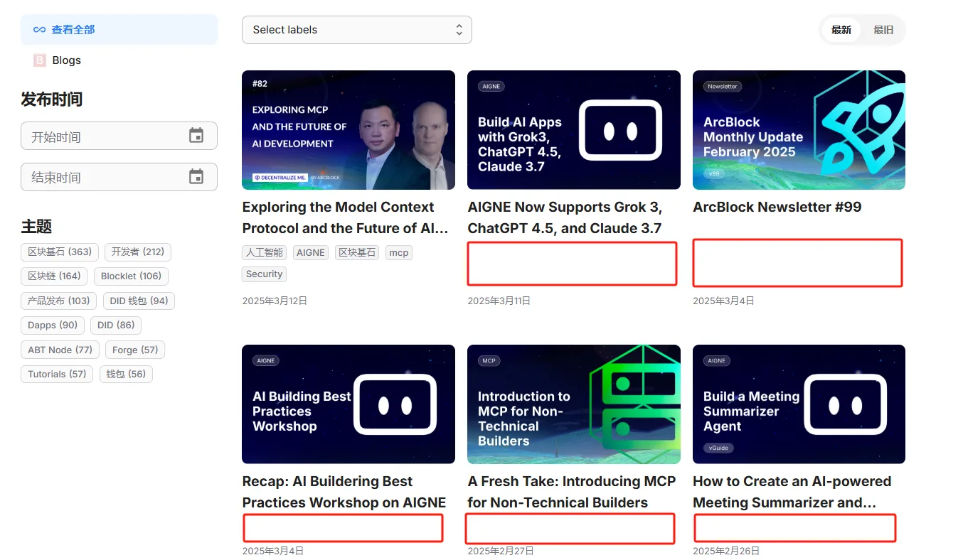The image size is (963, 560).
Task: Filter by topic DID (86)
Action: click(116, 325)
